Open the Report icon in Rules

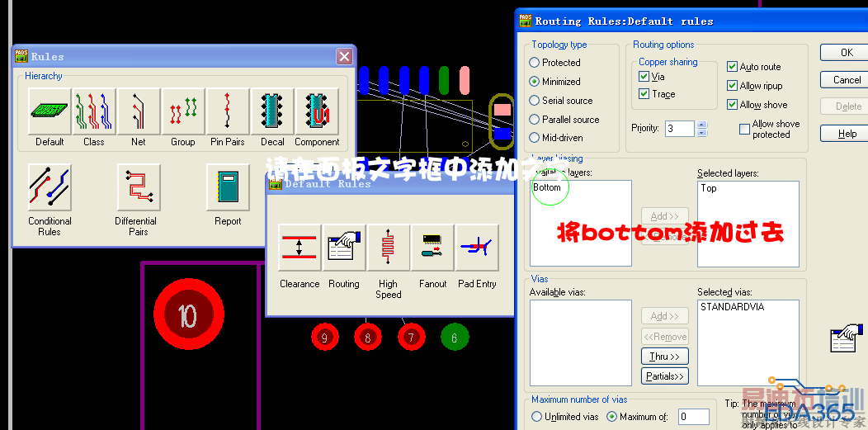(x=228, y=187)
